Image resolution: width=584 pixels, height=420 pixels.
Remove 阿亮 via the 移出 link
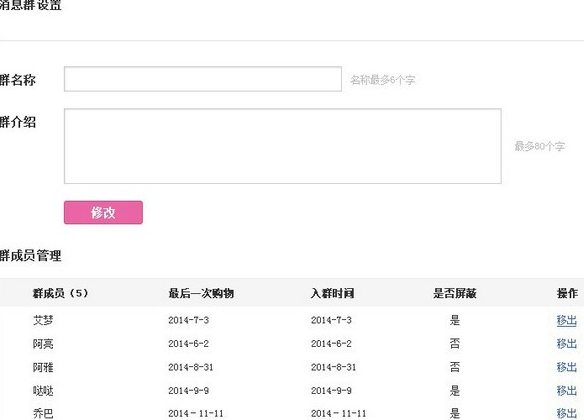pos(566,343)
